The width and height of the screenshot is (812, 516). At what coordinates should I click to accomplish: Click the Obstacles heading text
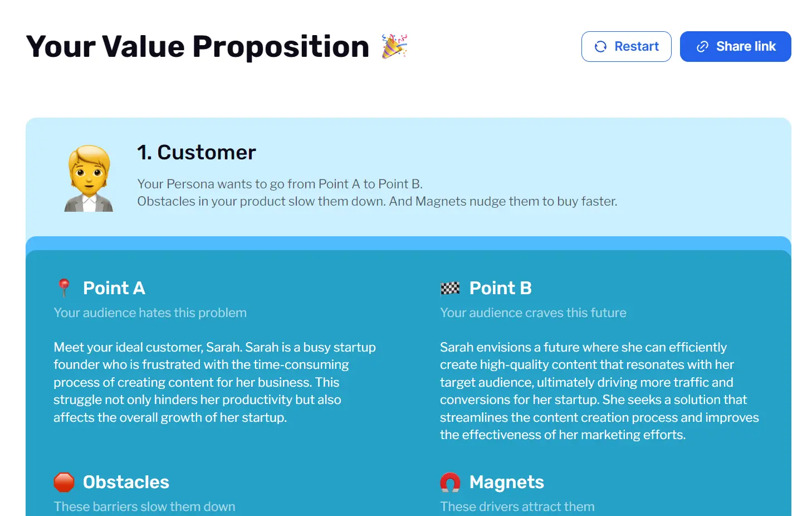click(126, 481)
